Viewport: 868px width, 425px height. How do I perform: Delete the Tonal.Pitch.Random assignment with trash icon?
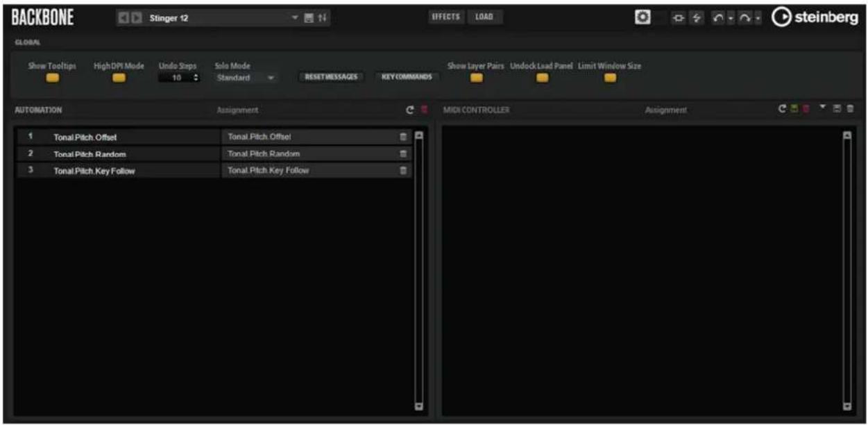click(x=402, y=153)
